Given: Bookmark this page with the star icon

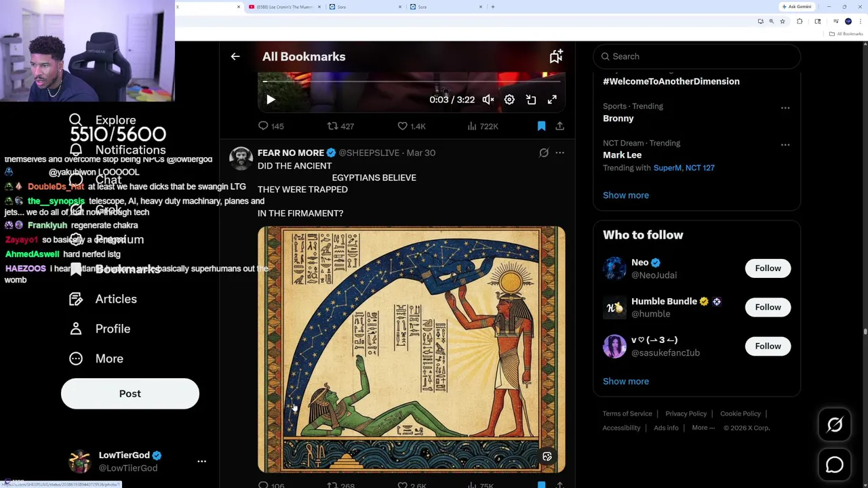Looking at the screenshot, I should click(783, 22).
